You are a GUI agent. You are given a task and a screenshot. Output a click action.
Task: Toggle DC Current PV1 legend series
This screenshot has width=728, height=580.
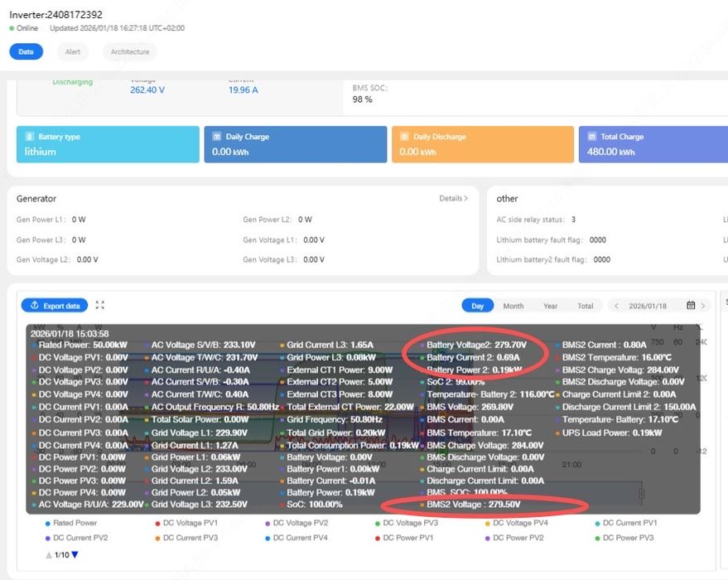pos(626,523)
